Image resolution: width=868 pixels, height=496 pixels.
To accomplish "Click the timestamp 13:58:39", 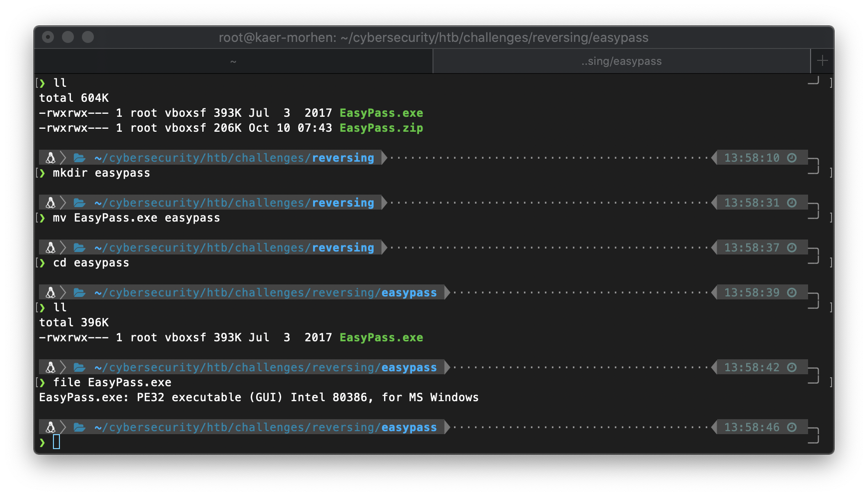I will (x=752, y=292).
